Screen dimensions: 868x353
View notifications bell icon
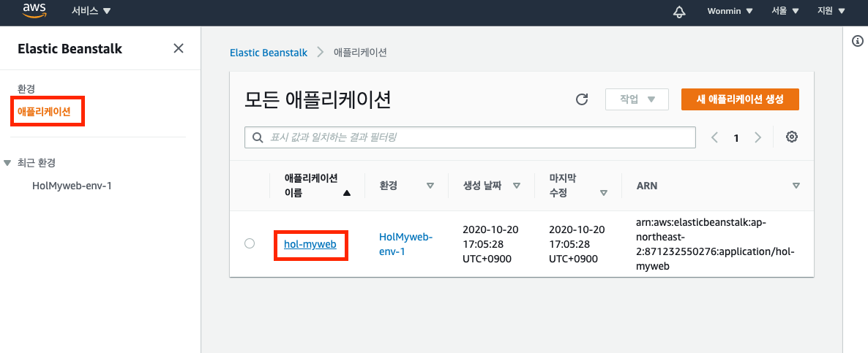pyautogui.click(x=678, y=11)
